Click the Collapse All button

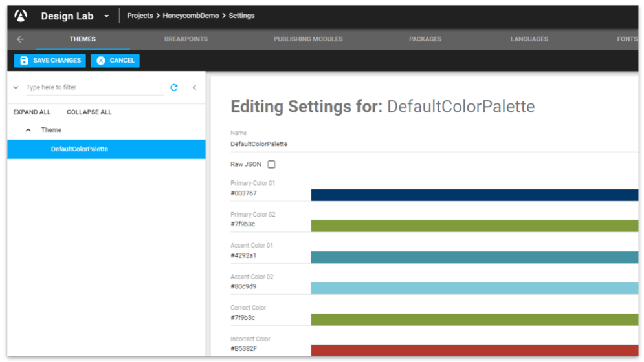coord(89,112)
